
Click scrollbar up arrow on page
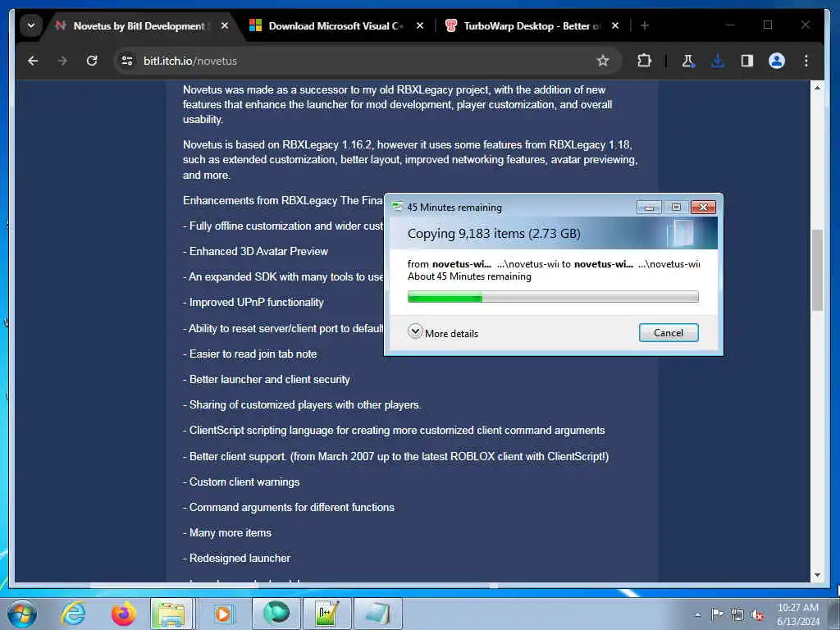817,88
